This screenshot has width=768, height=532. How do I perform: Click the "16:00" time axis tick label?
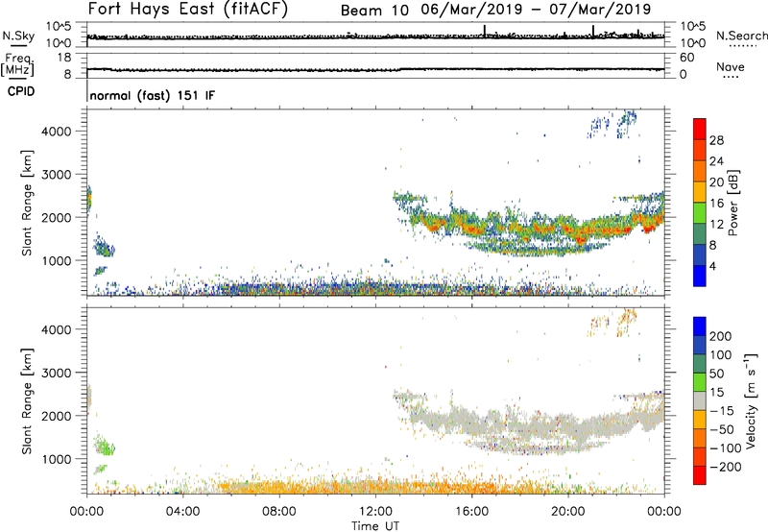pos(471,512)
